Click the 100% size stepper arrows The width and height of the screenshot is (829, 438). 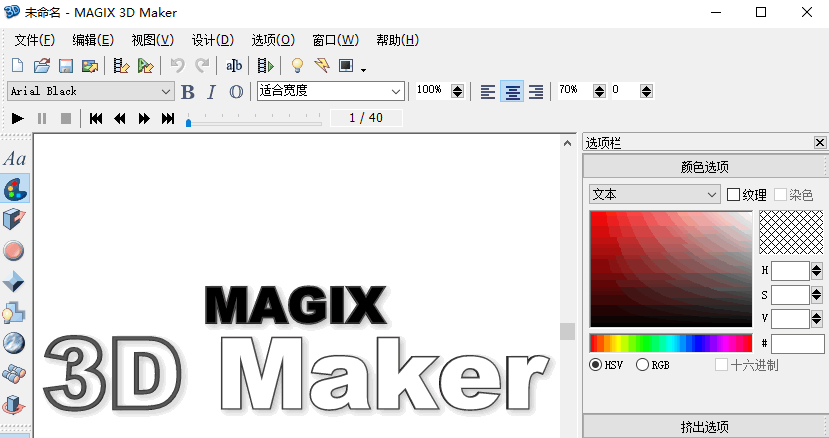(457, 91)
